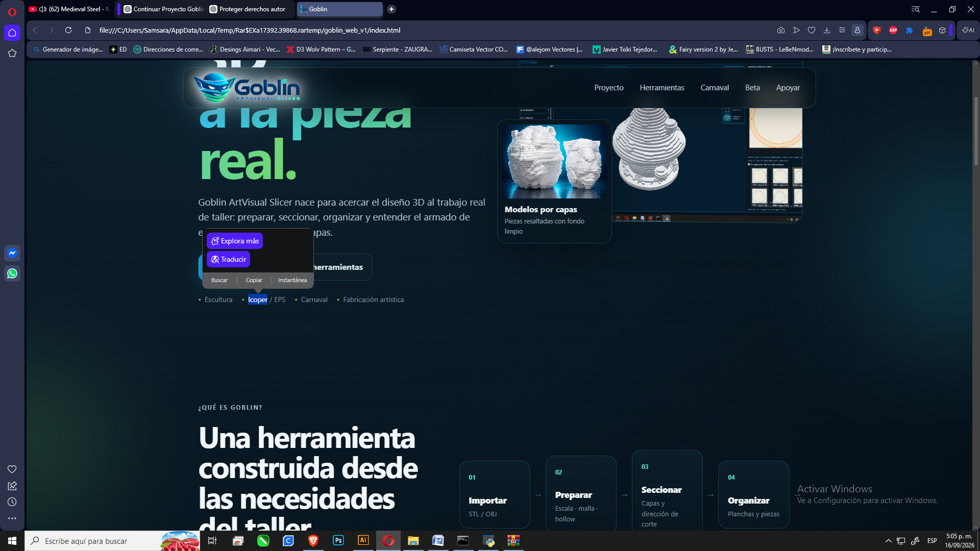The image size is (980, 551).
Task: Click Escultura tag text
Action: click(218, 300)
